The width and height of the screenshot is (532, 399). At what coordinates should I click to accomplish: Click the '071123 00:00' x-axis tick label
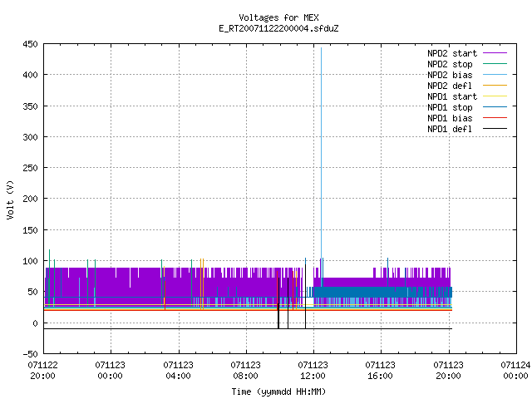click(x=110, y=371)
